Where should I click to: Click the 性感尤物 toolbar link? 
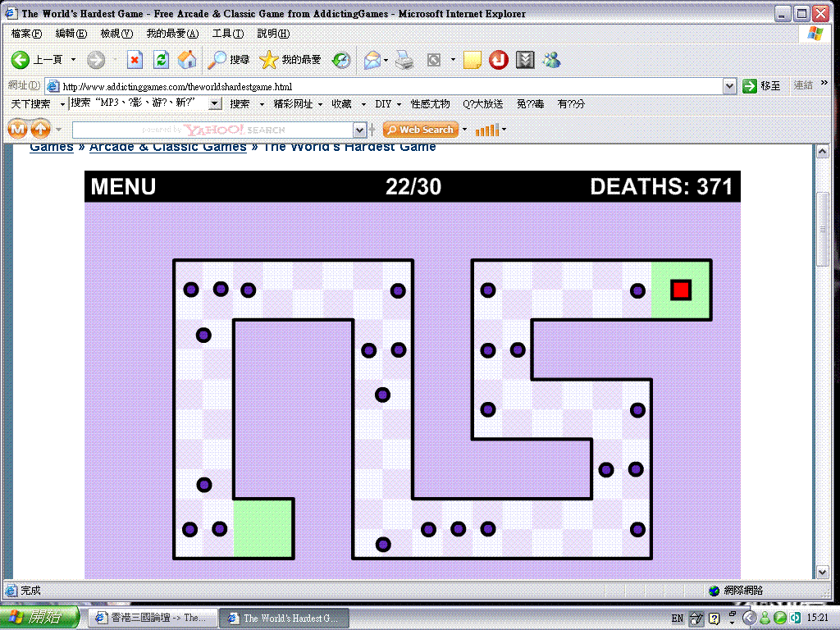point(430,104)
